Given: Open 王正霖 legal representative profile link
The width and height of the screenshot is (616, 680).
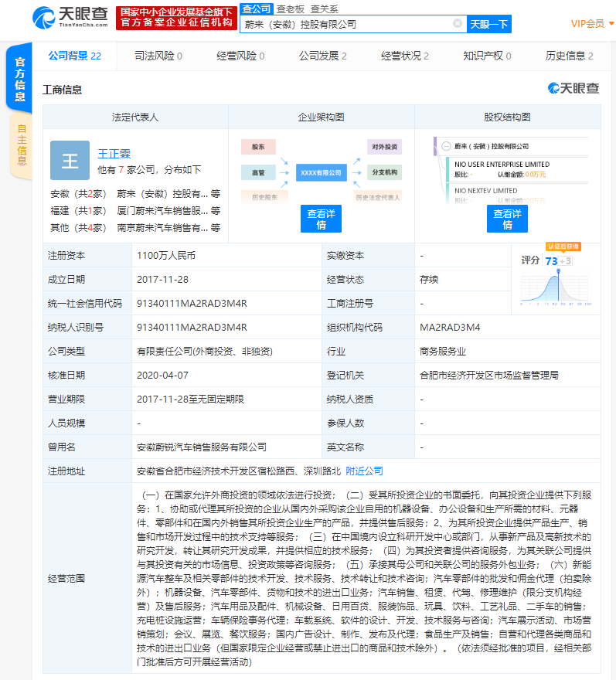Looking at the screenshot, I should (114, 153).
